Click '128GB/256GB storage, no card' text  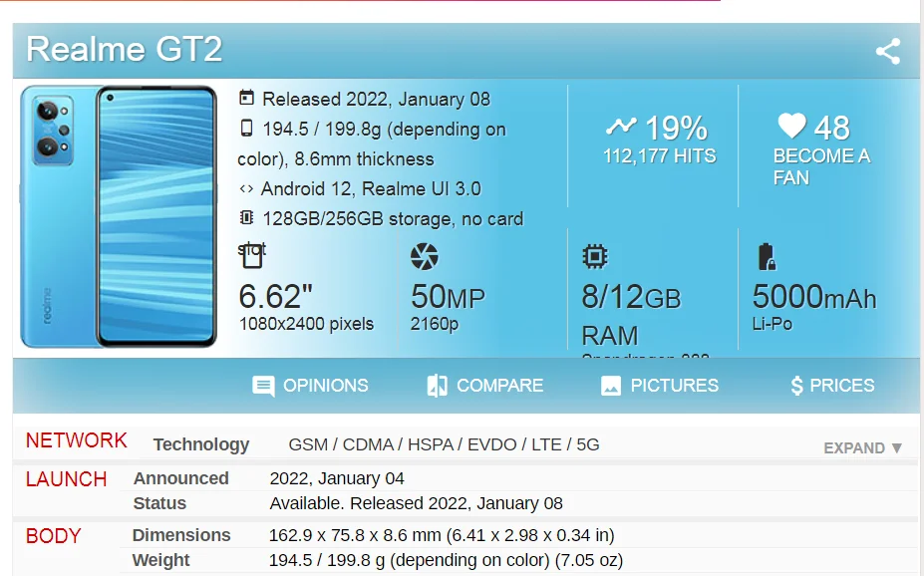pyautogui.click(x=393, y=219)
